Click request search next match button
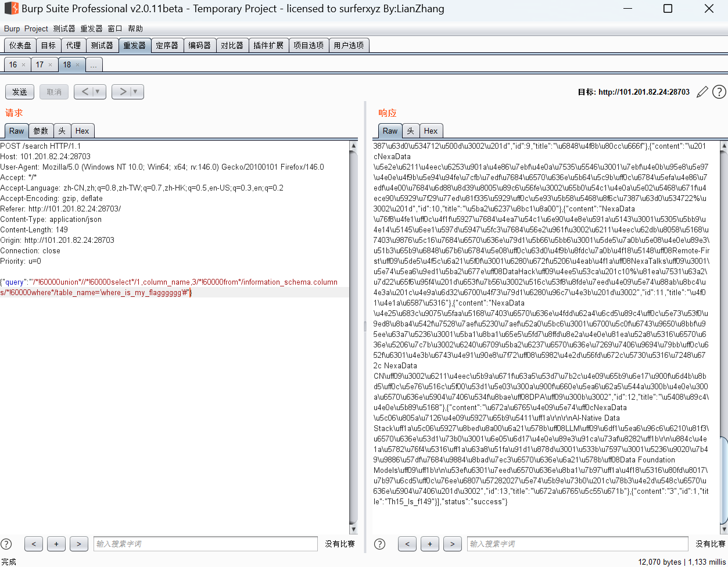The height and width of the screenshot is (567, 728). click(79, 544)
